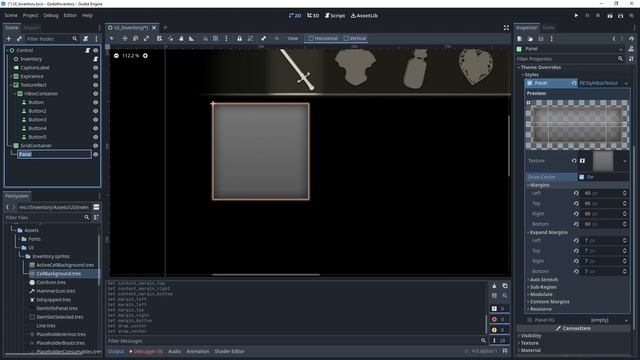Expand the Sub-Region section
This screenshot has width=640, height=360.
543,287
